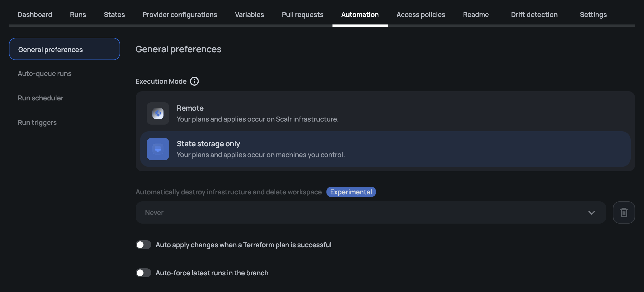Click the Experimental badge
This screenshot has height=292, width=644.
pyautogui.click(x=351, y=192)
